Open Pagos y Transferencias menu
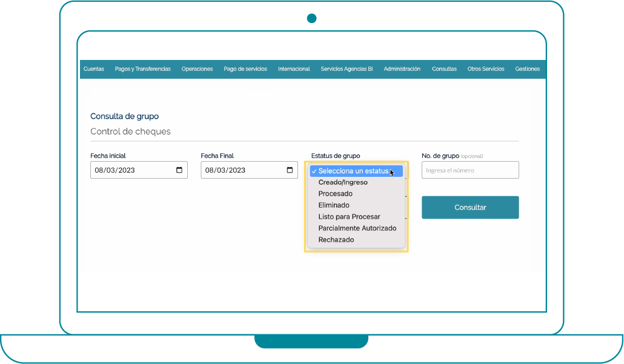 click(142, 69)
